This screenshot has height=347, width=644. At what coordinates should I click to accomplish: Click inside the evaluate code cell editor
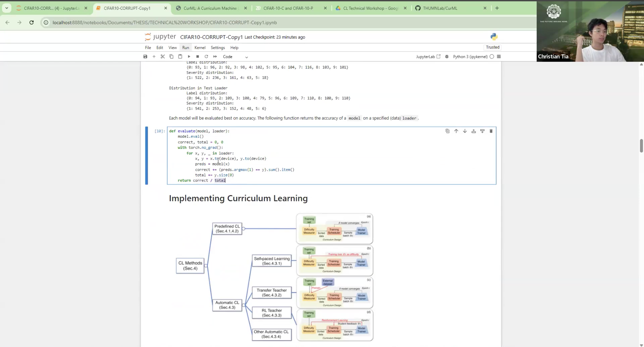tap(331, 156)
